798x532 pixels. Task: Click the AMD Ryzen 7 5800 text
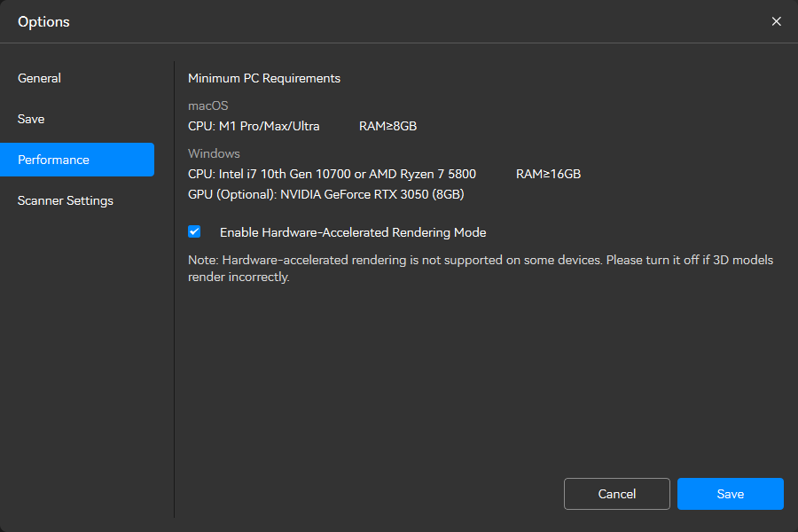pyautogui.click(x=422, y=174)
